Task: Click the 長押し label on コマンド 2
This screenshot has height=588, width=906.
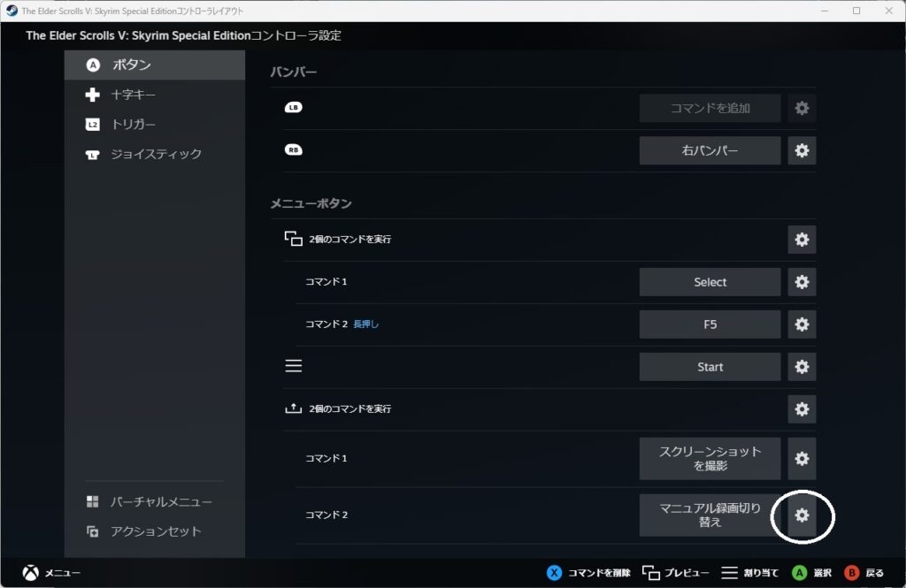Action: click(x=365, y=324)
